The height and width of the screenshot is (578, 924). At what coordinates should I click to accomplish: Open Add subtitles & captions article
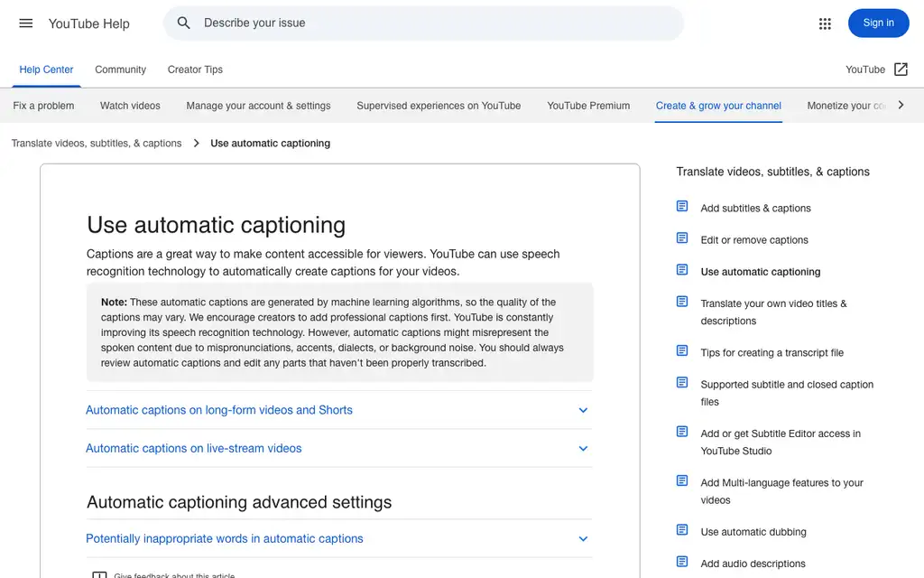pyautogui.click(x=755, y=209)
